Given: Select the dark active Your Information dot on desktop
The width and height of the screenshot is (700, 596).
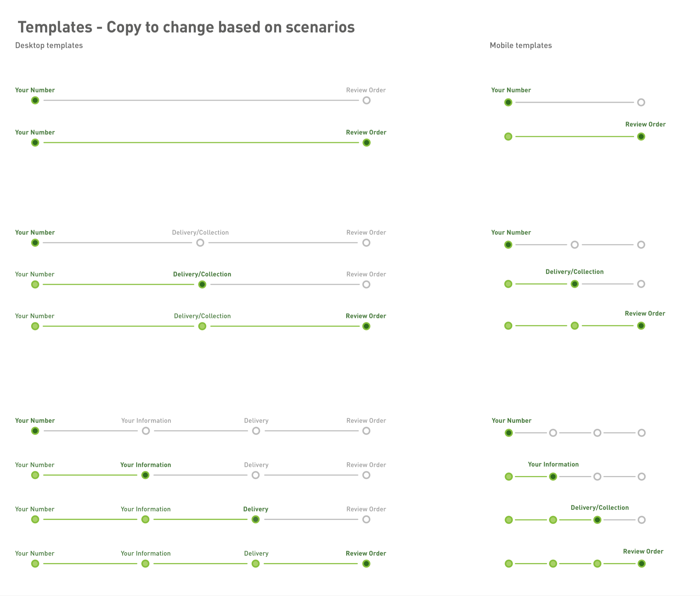Looking at the screenshot, I should click(x=145, y=475).
